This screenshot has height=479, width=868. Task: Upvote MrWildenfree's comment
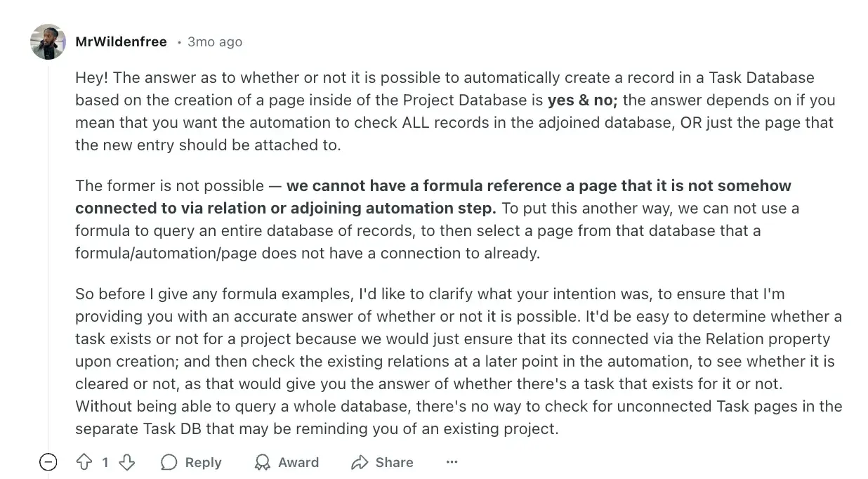[x=84, y=462]
